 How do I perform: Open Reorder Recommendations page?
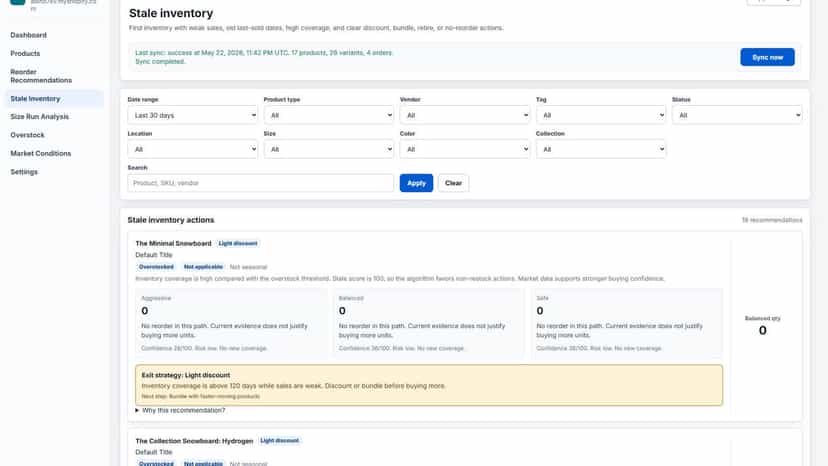pos(41,76)
